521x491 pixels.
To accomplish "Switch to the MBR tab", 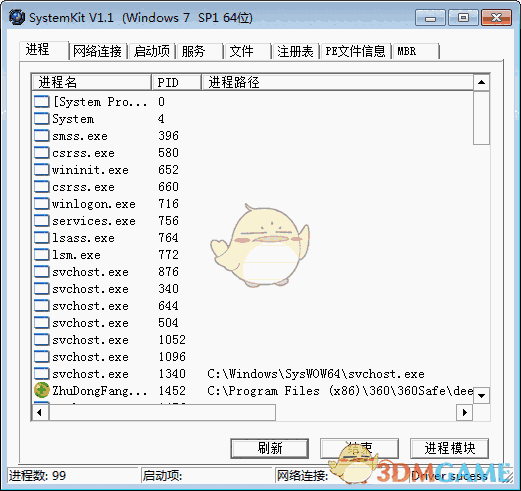I will 416,52.
